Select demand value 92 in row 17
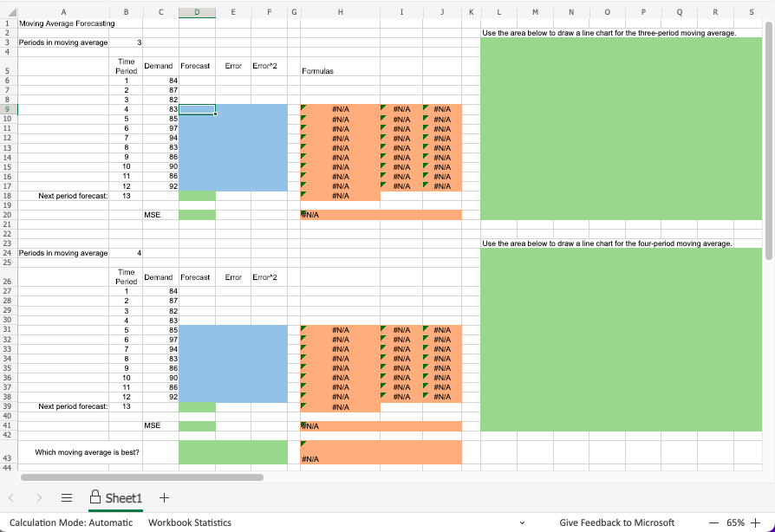 160,186
